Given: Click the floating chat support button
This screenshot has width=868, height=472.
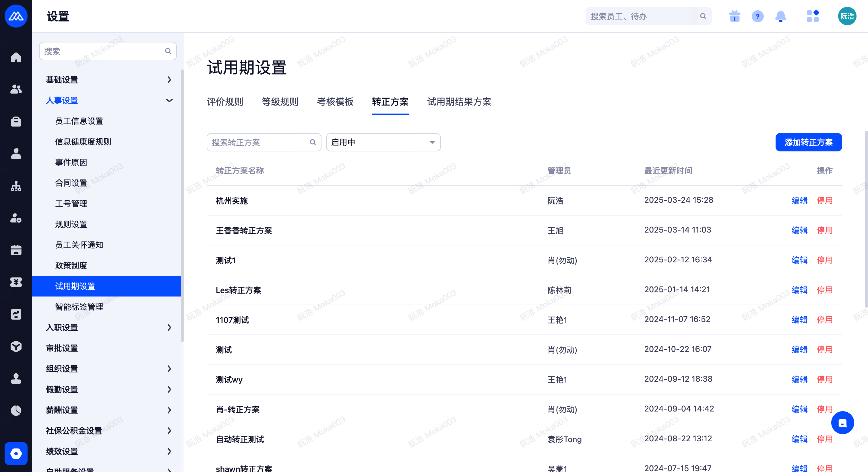Looking at the screenshot, I should pyautogui.click(x=842, y=423).
